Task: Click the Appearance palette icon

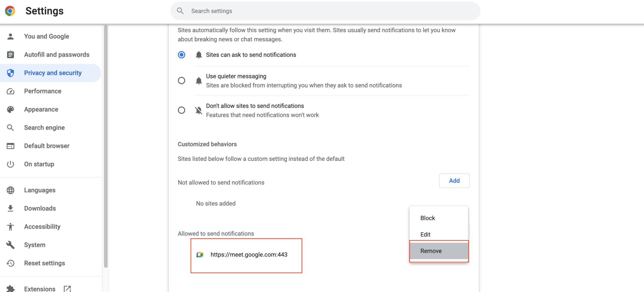Action: 10,109
